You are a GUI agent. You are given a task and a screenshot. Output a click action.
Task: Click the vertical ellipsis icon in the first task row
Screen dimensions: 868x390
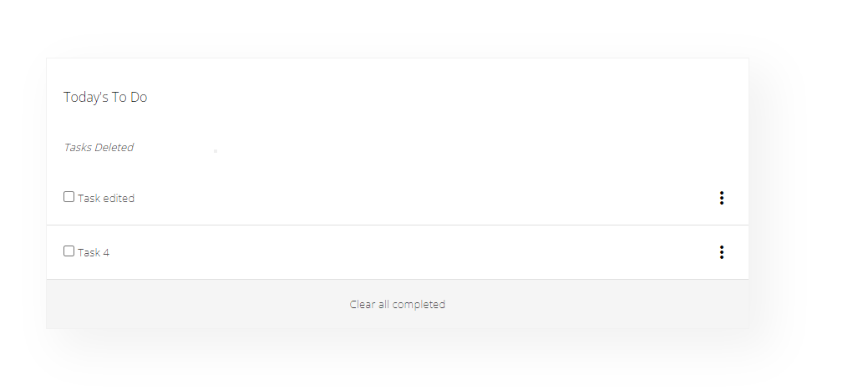[721, 198]
